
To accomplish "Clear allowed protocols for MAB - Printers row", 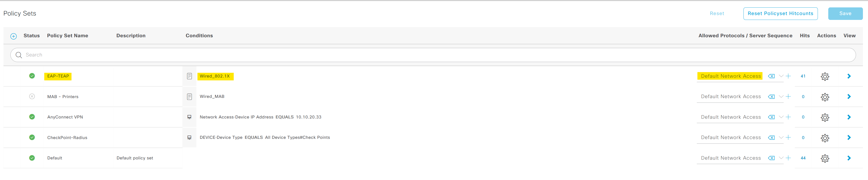I will click(771, 96).
